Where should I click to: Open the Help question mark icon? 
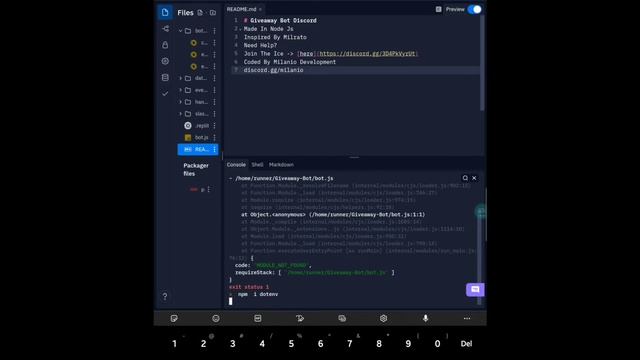(165, 296)
